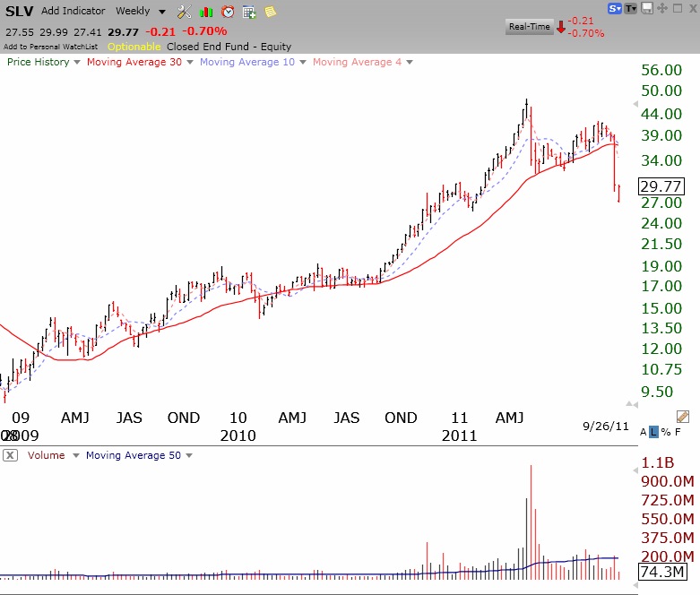Image resolution: width=700 pixels, height=595 pixels.
Task: Expand the Price History dropdown arrow
Action: 77,62
